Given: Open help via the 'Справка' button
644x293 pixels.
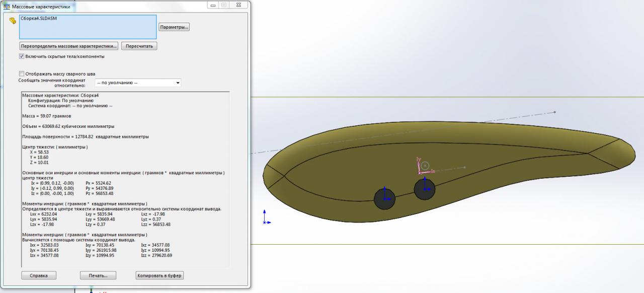Looking at the screenshot, I should [39, 275].
